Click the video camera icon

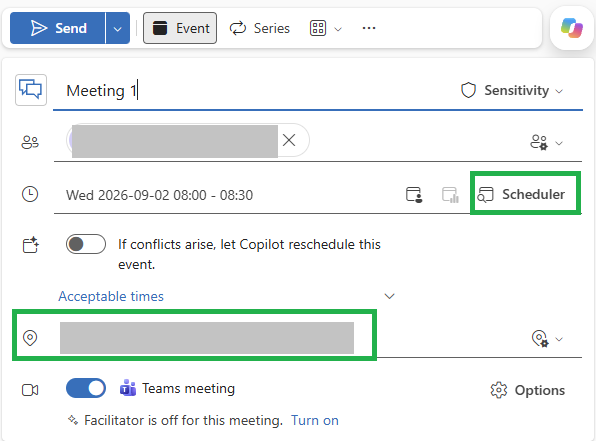(30, 390)
